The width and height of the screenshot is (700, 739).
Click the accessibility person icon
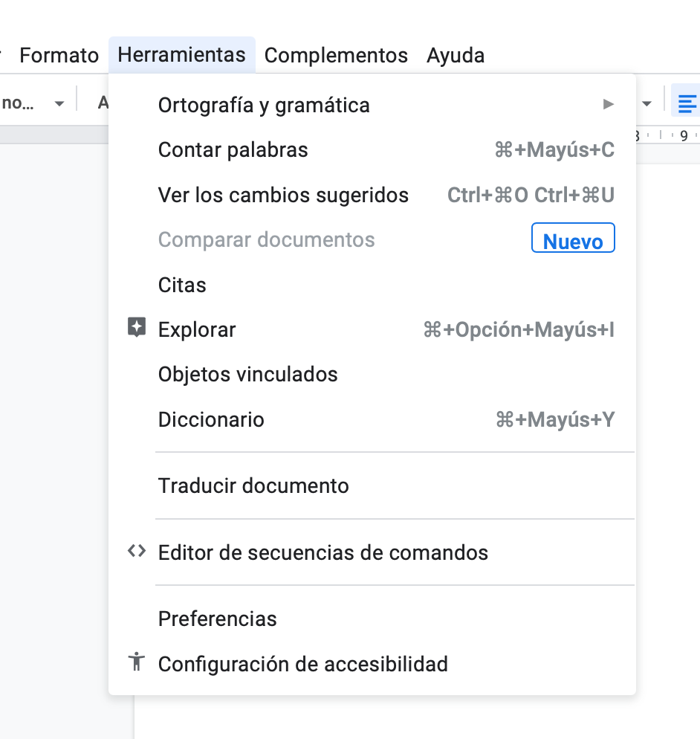click(136, 662)
